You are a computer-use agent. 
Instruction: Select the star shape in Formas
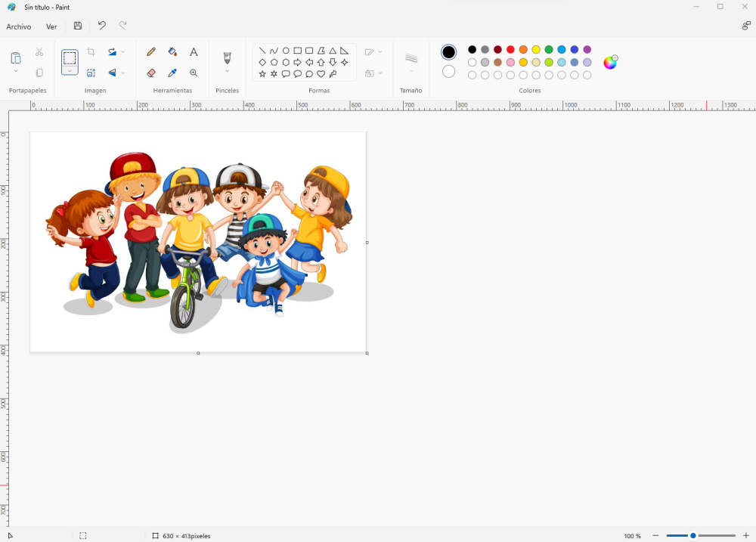262,73
